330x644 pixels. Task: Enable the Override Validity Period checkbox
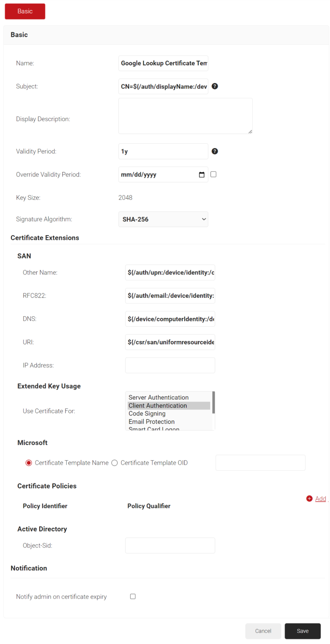pos(213,174)
